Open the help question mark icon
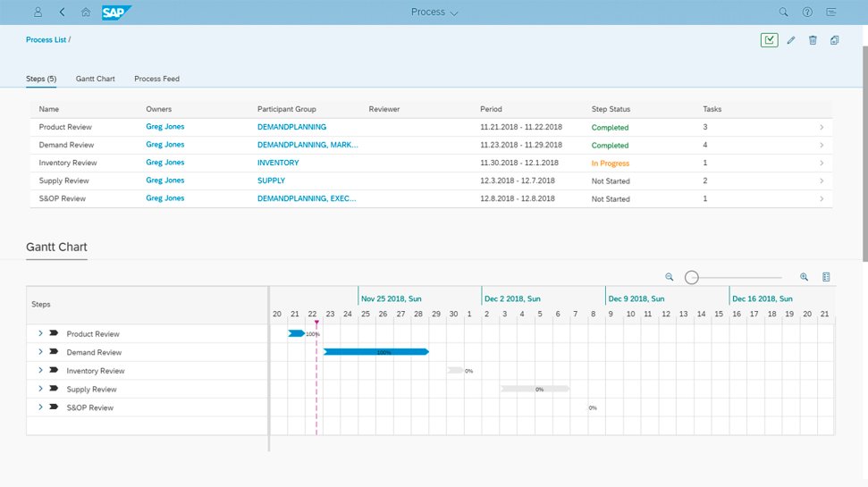This screenshot has width=868, height=487. point(808,12)
